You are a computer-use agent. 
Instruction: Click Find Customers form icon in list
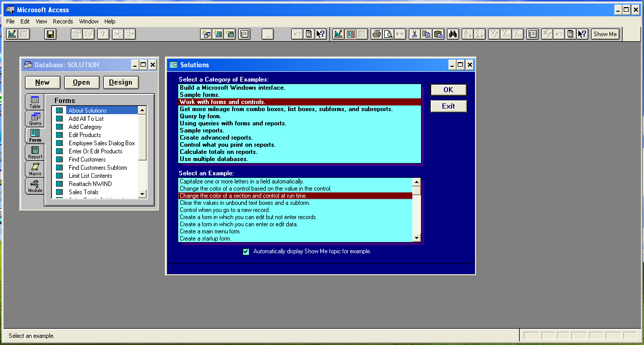60,160
